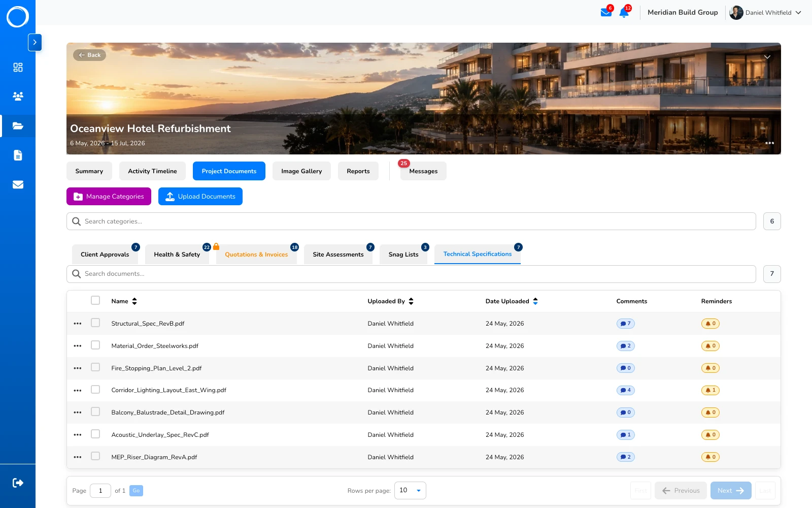Open row actions for MEP_Riser_Diagram_RevA.pdf
Image resolution: width=812 pixels, height=508 pixels.
pos(78,457)
